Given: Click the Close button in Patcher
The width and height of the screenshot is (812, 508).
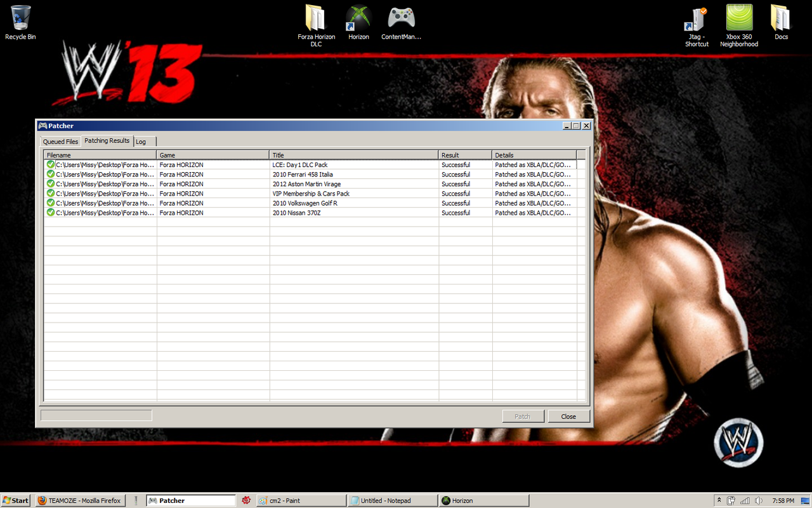Looking at the screenshot, I should pos(568,417).
